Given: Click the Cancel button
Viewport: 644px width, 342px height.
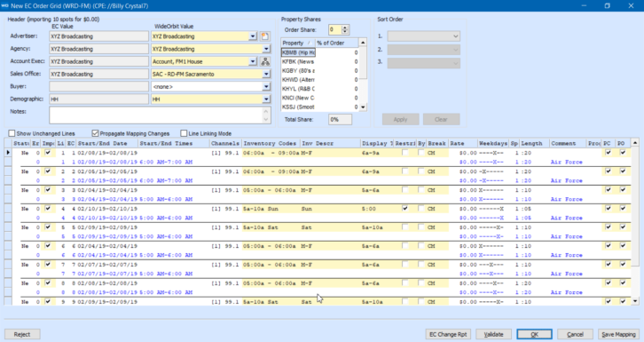Looking at the screenshot, I should tap(575, 334).
